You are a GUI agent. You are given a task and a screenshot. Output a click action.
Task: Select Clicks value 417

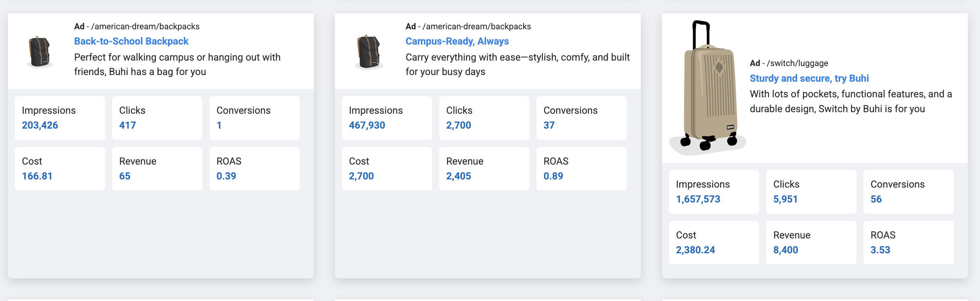tap(127, 125)
